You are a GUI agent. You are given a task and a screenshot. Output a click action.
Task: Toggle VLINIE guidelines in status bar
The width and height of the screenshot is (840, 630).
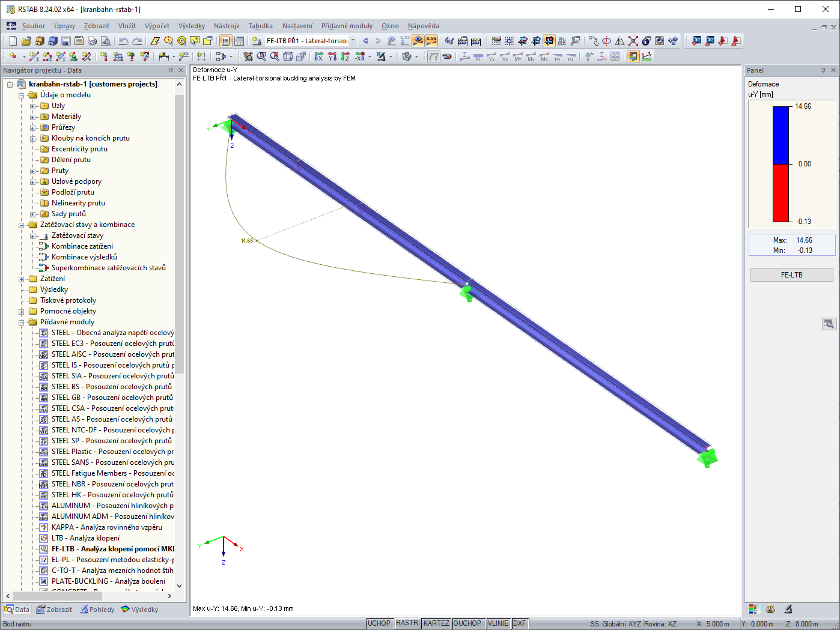tap(498, 623)
